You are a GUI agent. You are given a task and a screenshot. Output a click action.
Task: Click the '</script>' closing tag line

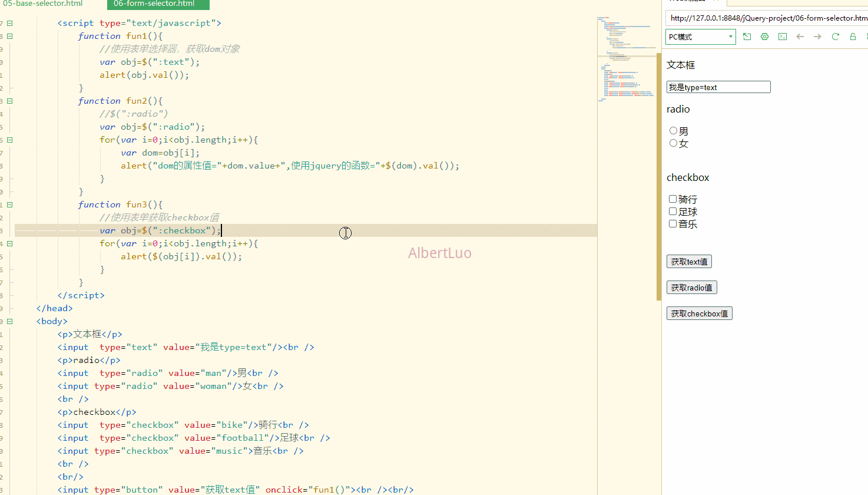pyautogui.click(x=81, y=295)
